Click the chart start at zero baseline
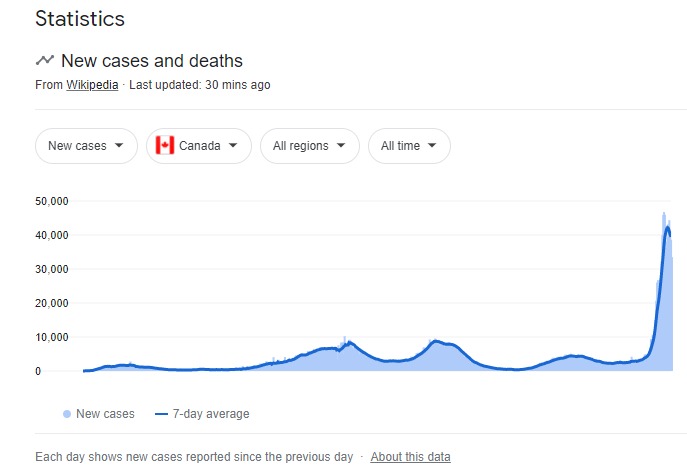This screenshot has width=687, height=471. [84, 371]
